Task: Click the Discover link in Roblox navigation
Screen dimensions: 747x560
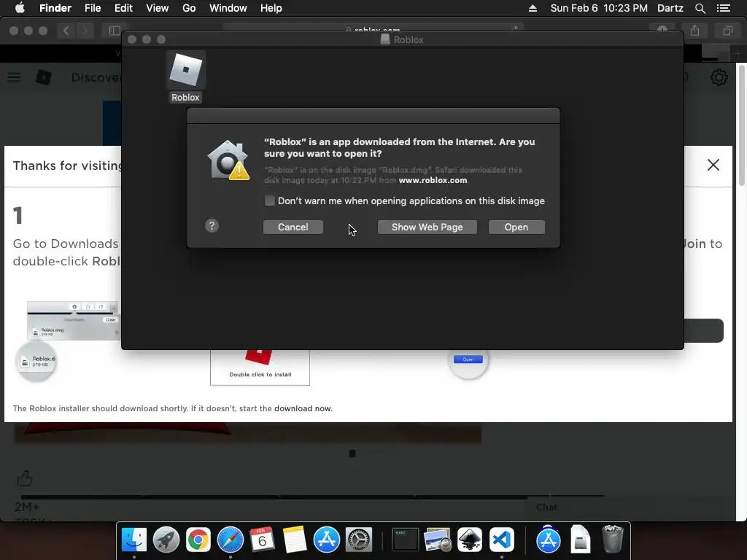Action: [x=96, y=77]
